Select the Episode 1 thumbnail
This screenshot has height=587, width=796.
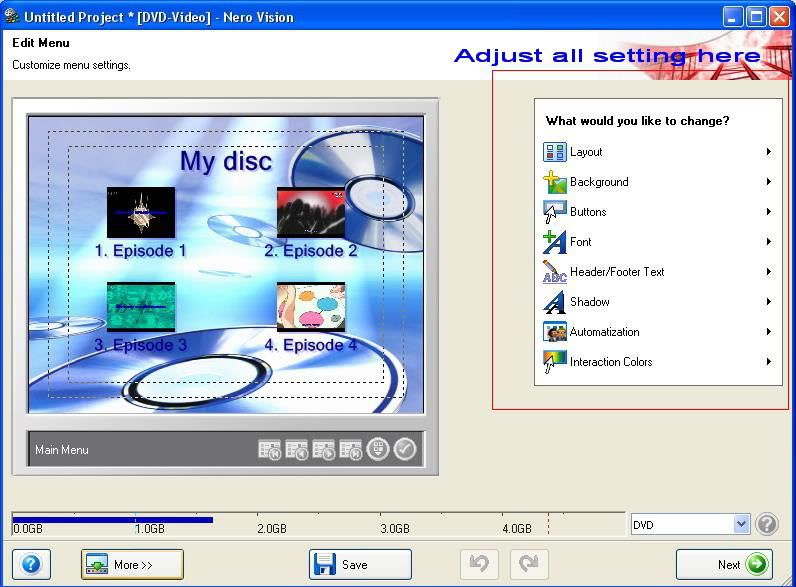pos(141,212)
